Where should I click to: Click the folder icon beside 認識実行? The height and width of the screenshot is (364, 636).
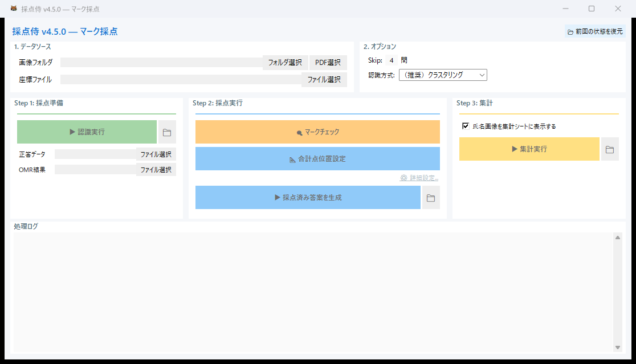(x=167, y=132)
